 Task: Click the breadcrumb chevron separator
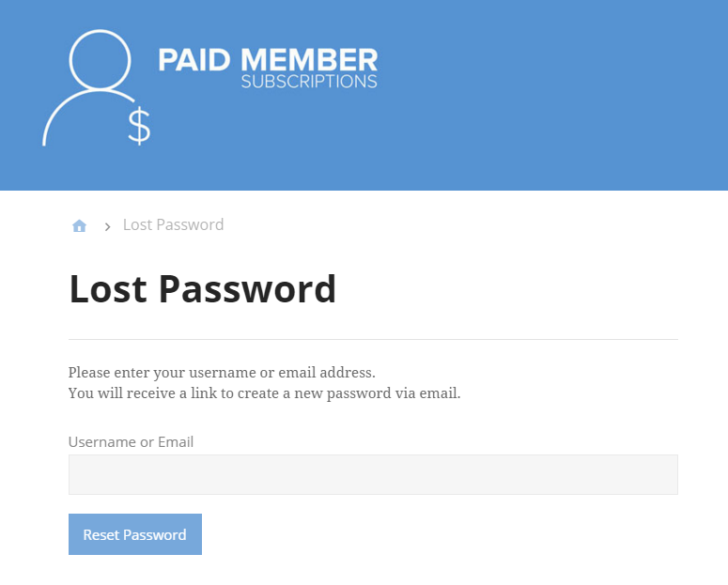coord(107,226)
